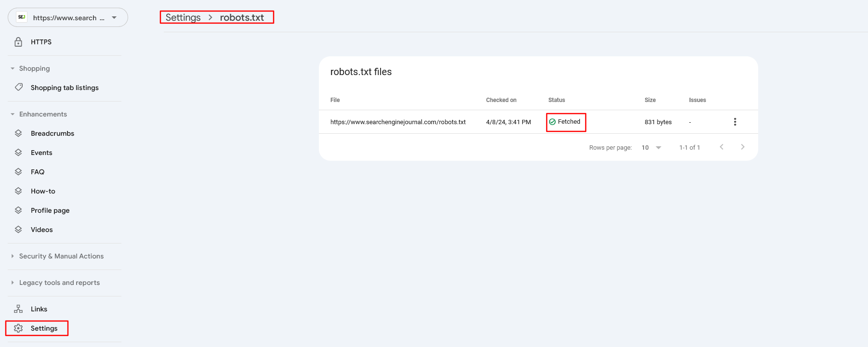Click the green Fetched check icon
868x347 pixels.
552,122
